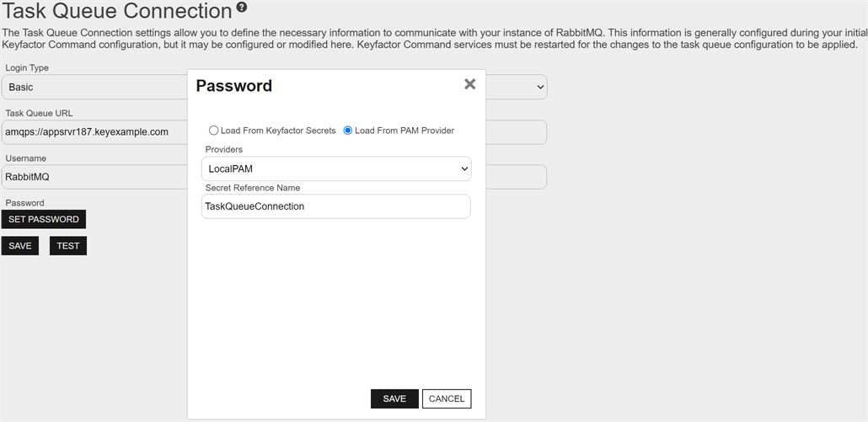Click the SAVE button beside TEST
Image resolution: width=868 pixels, height=422 pixels.
20,246
